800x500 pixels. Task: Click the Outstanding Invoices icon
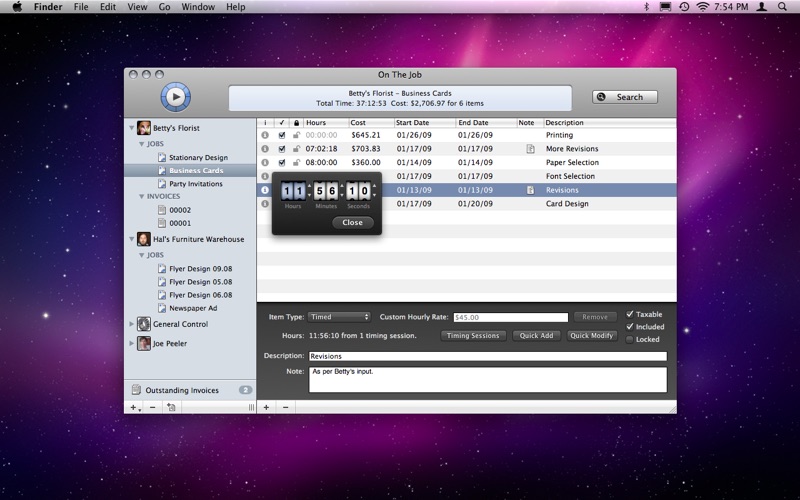(136, 390)
